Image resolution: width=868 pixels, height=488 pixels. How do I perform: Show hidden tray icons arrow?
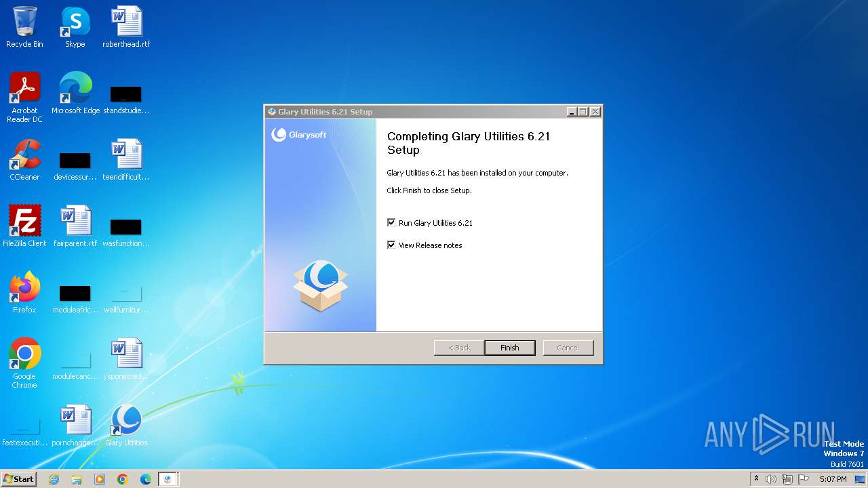point(756,479)
